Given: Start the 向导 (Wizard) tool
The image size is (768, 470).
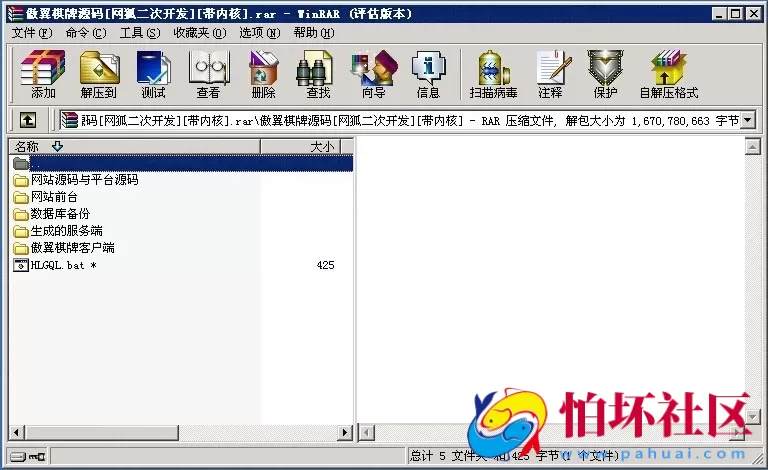Looking at the screenshot, I should point(373,74).
